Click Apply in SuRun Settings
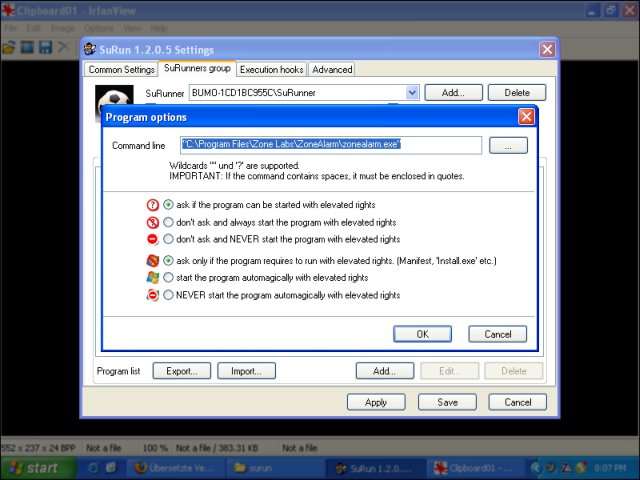The width and height of the screenshot is (640, 480). [376, 402]
